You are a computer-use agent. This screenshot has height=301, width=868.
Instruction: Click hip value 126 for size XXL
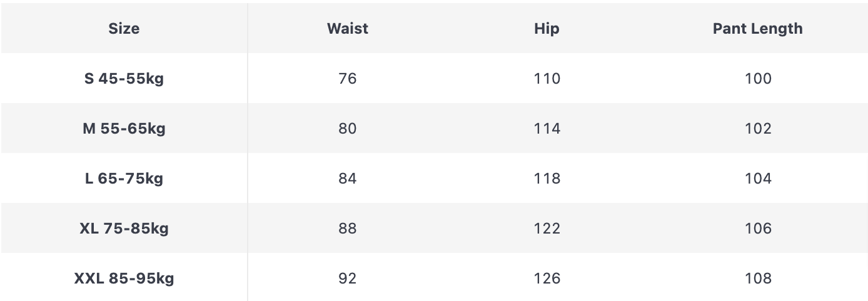tap(547, 279)
